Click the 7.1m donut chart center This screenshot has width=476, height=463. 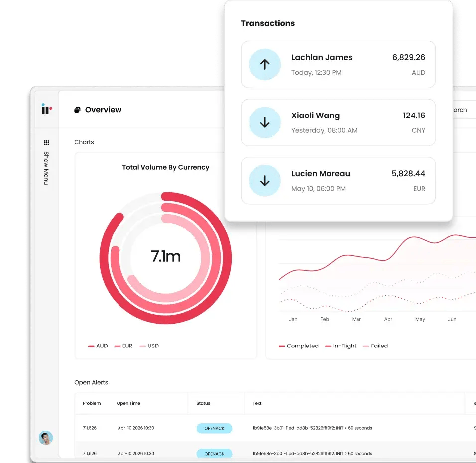[x=165, y=257]
